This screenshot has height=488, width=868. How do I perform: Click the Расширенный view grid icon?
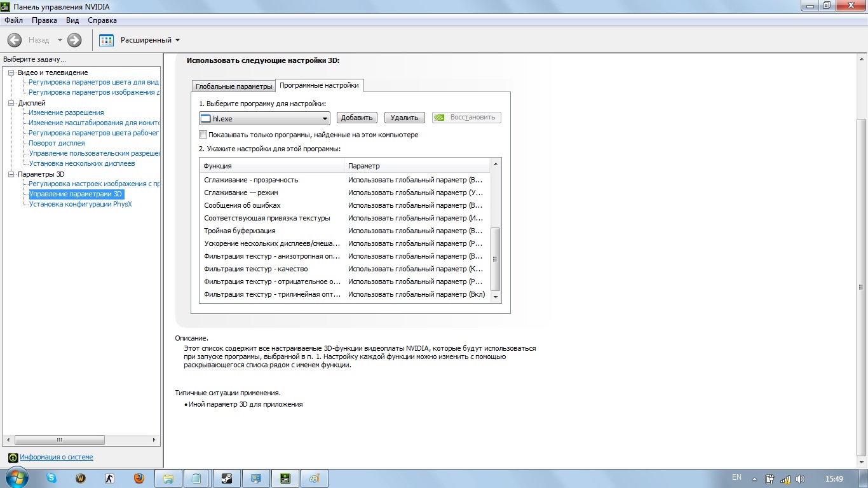point(106,40)
